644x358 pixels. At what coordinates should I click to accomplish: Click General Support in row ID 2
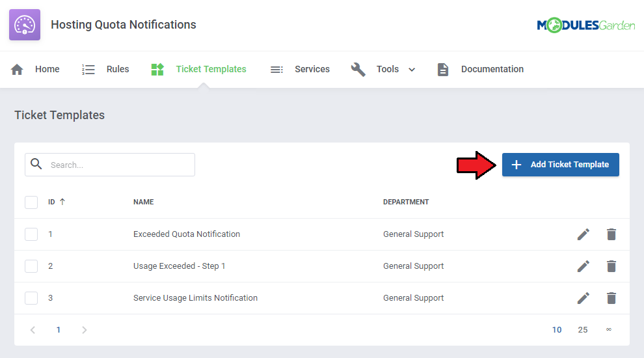tap(413, 266)
